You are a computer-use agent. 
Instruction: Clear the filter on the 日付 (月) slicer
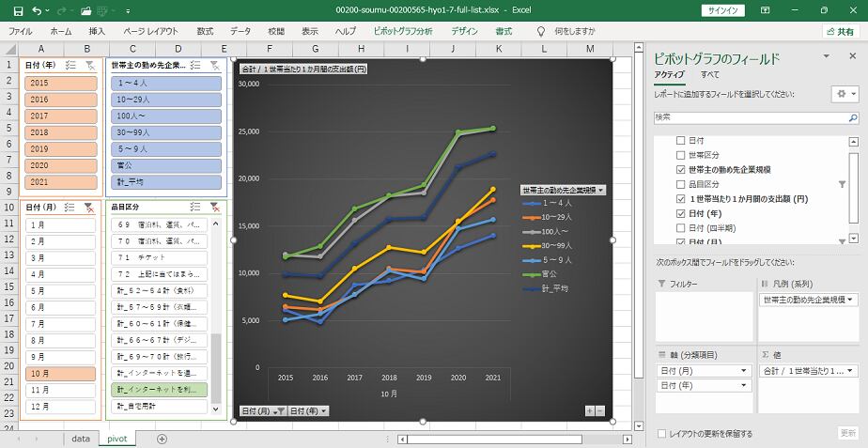coord(89,208)
